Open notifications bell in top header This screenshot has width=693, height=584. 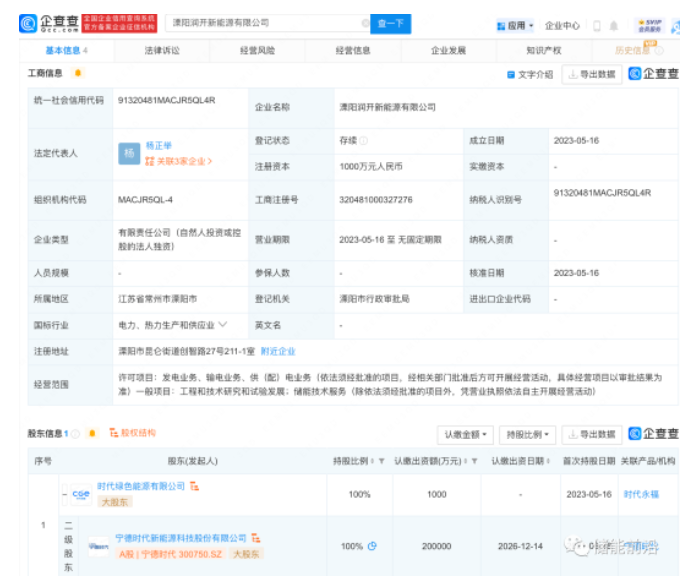(614, 26)
